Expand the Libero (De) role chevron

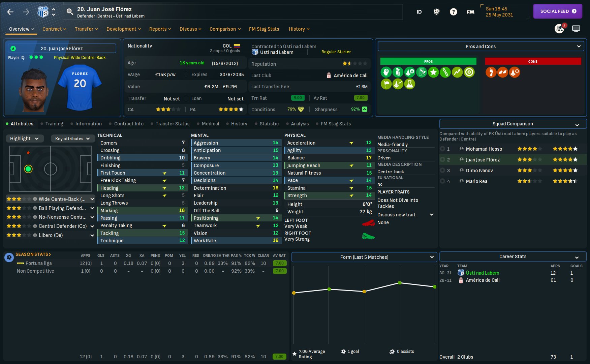(92, 235)
